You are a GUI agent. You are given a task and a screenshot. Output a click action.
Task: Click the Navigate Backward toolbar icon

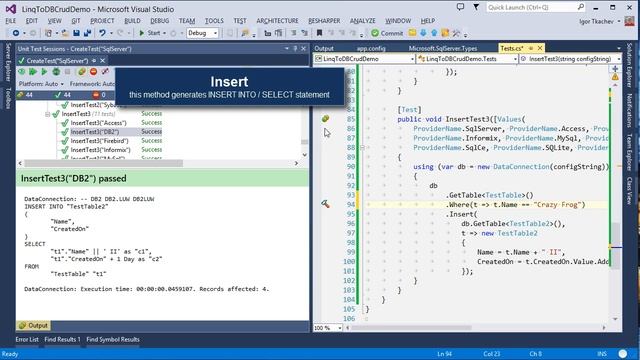pyautogui.click(x=16, y=33)
